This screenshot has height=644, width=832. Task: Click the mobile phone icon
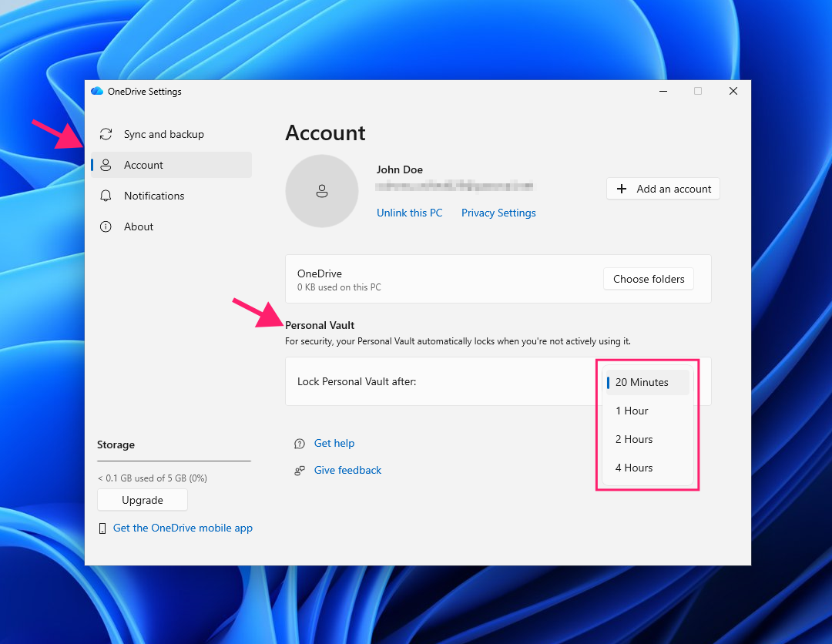[x=102, y=528]
